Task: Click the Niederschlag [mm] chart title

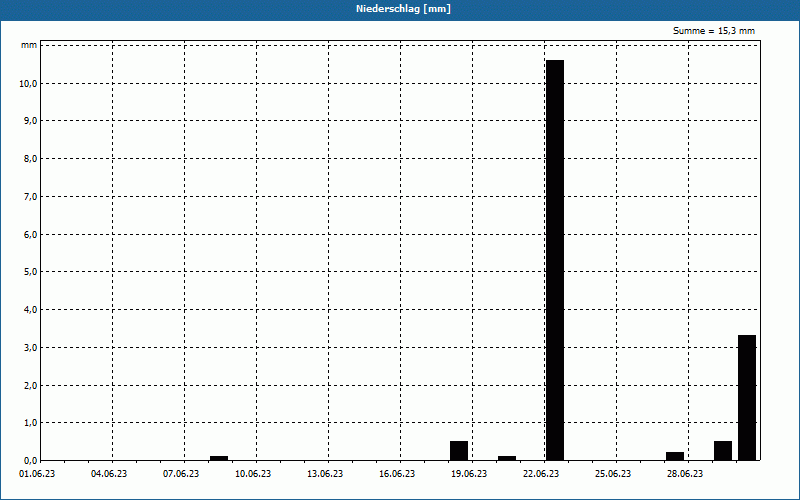Action: (404, 9)
